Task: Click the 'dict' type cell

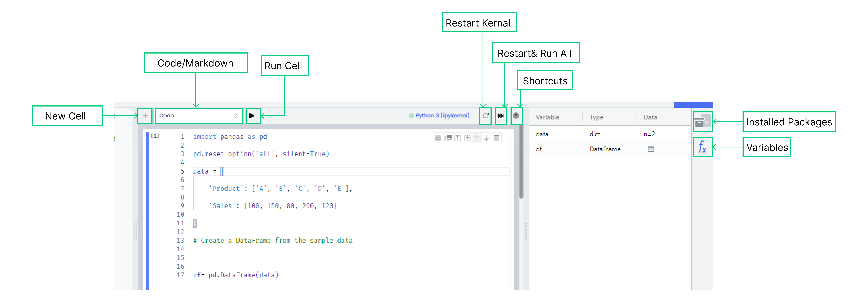Action: point(595,134)
